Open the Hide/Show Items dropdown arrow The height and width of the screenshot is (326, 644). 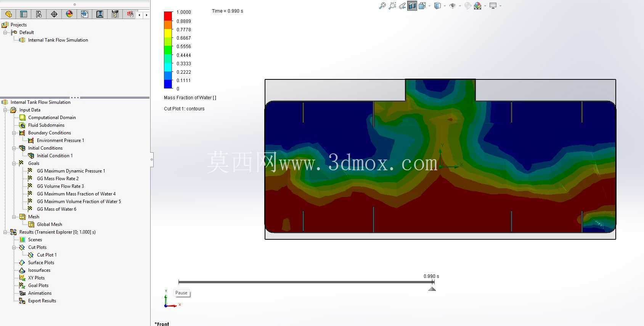click(x=460, y=6)
